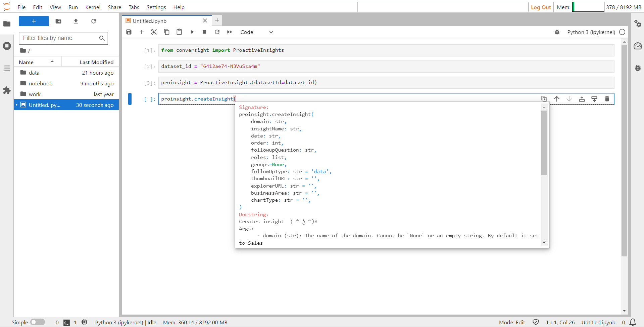
Task: Toggle Simple mode in the status bar
Action: tap(38, 322)
